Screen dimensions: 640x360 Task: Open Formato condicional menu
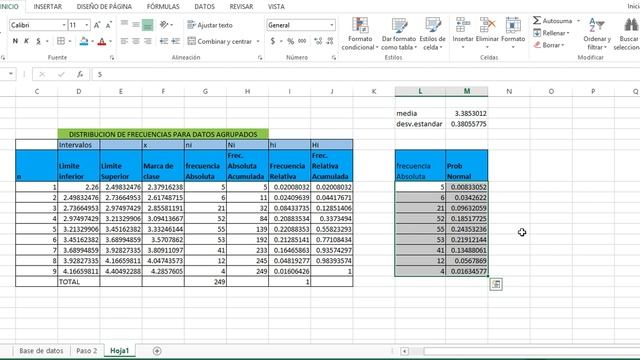[360, 34]
